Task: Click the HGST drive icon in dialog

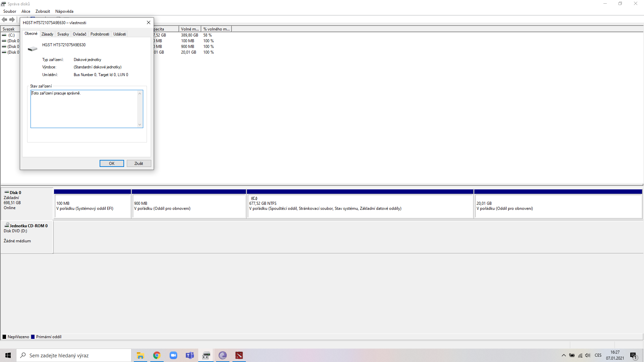Action: (x=33, y=49)
